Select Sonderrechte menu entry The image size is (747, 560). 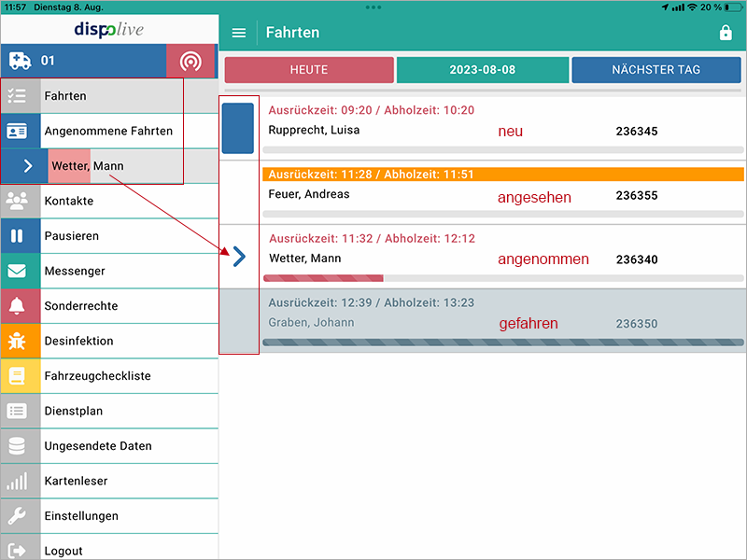point(109,306)
